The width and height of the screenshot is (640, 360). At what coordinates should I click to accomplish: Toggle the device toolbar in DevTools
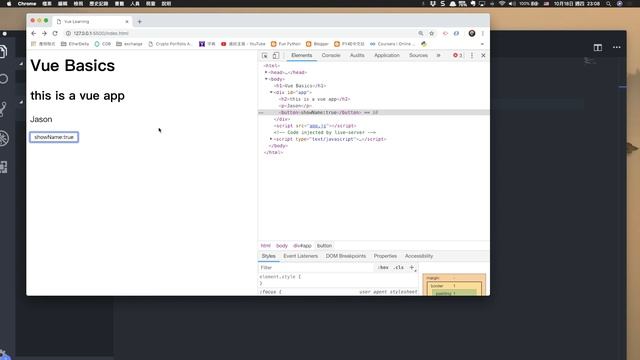coord(276,56)
